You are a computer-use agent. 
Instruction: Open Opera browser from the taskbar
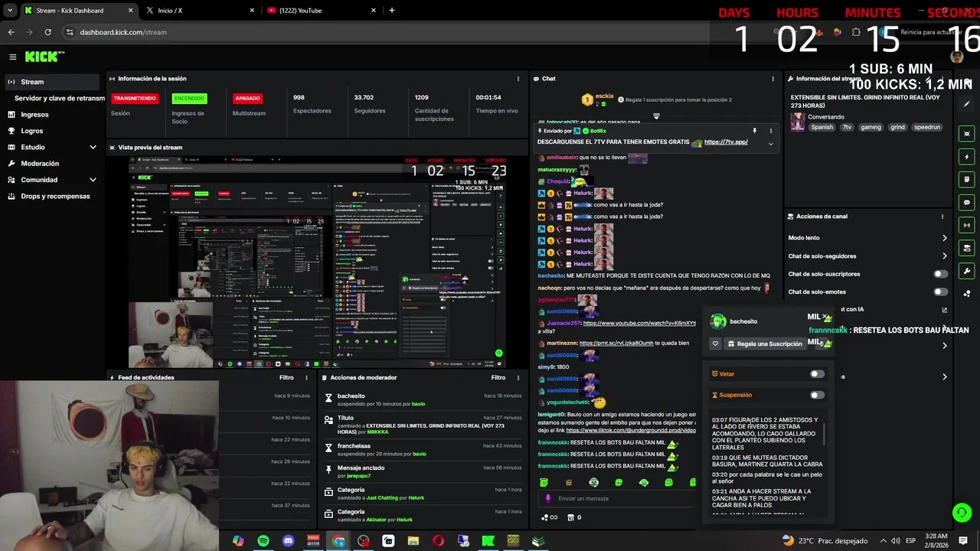438,541
